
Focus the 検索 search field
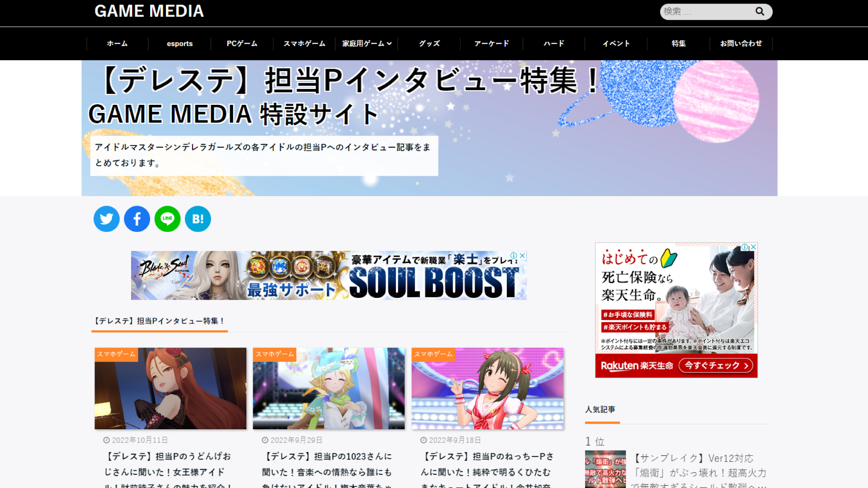click(x=707, y=11)
